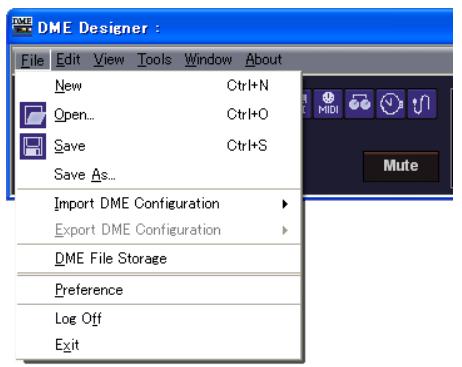The height and width of the screenshot is (367, 462).
Task: Open the Window menu
Action: (208, 60)
